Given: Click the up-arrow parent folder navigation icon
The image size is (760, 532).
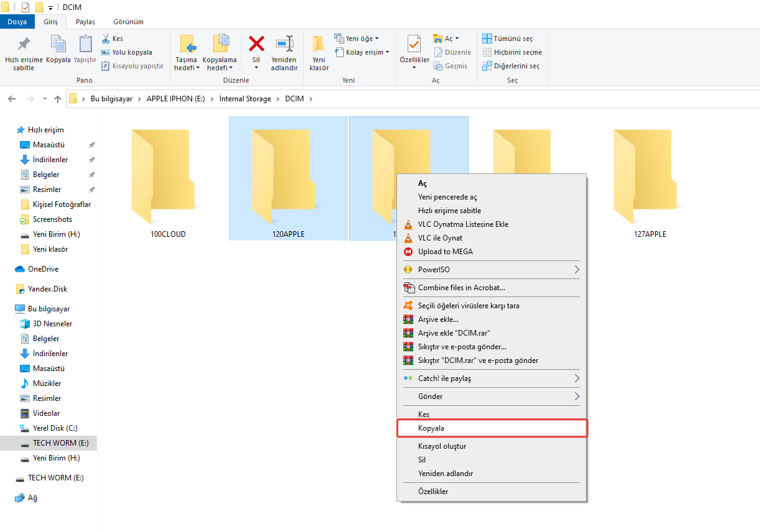Looking at the screenshot, I should pos(58,99).
